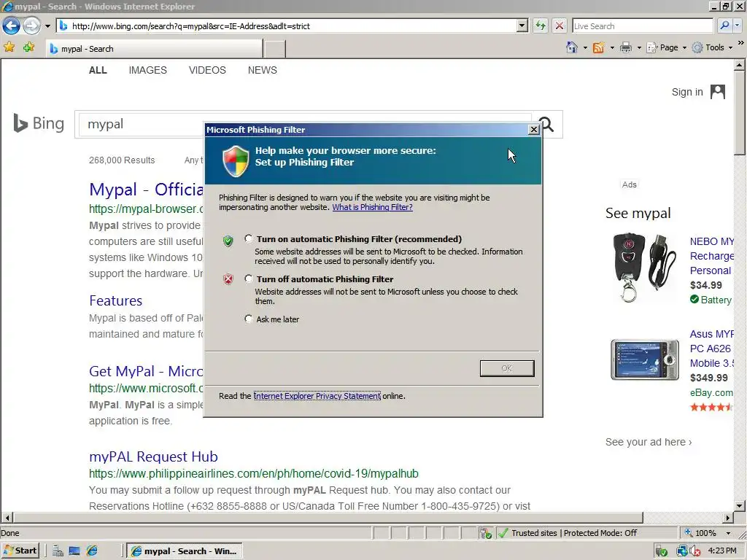Expand the Feeds dropdown arrow
This screenshot has height=560, width=747.
point(612,47)
